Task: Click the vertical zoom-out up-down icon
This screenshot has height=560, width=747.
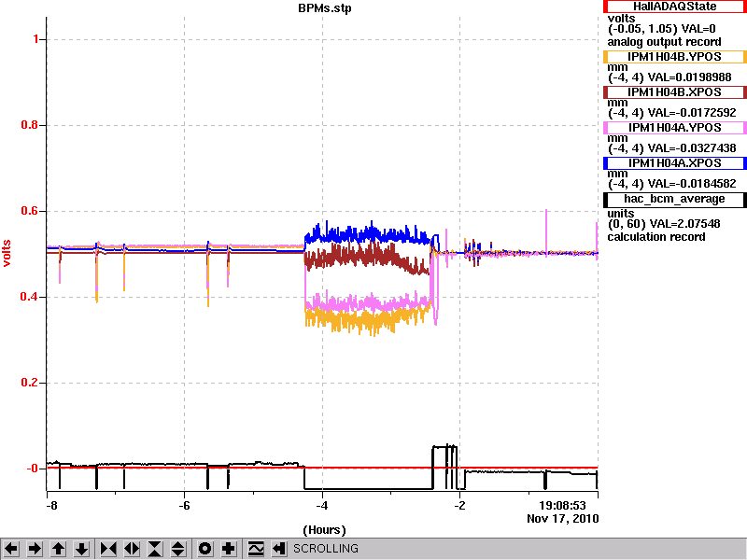Action: click(178, 549)
